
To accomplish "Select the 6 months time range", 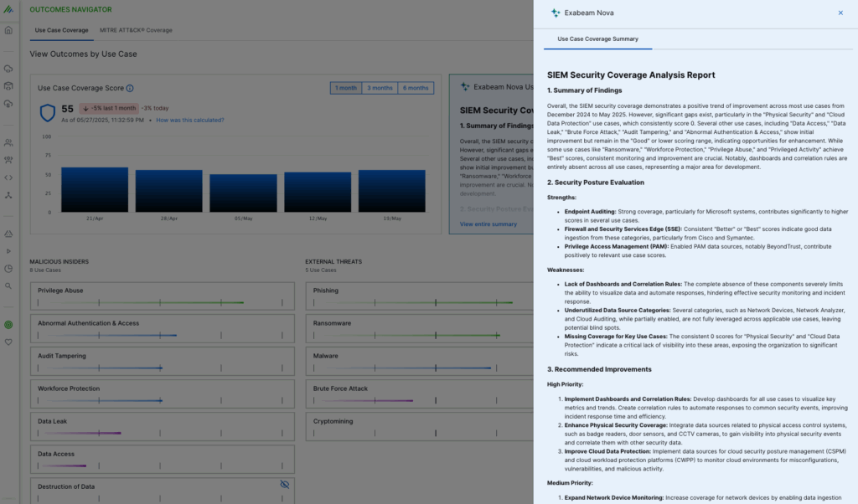I will coord(416,88).
